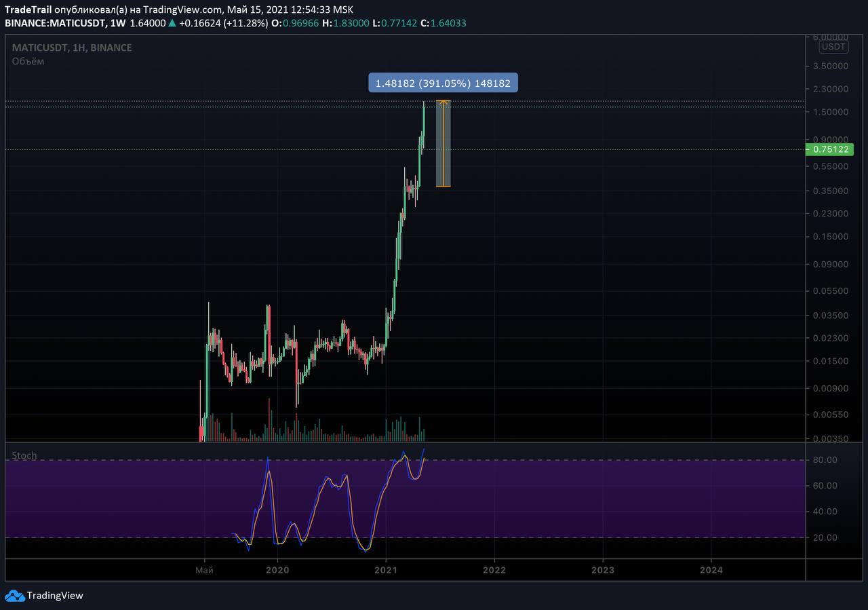868x610 pixels.
Task: Click the 2022 label on time axis
Action: 494,570
